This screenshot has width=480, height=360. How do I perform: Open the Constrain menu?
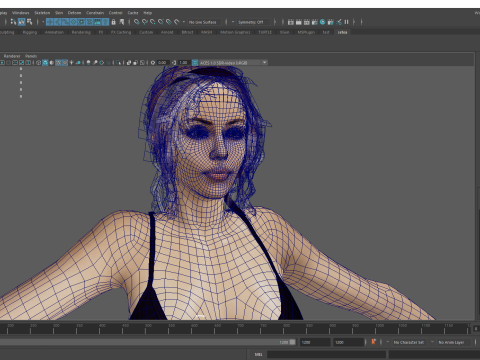tap(95, 13)
